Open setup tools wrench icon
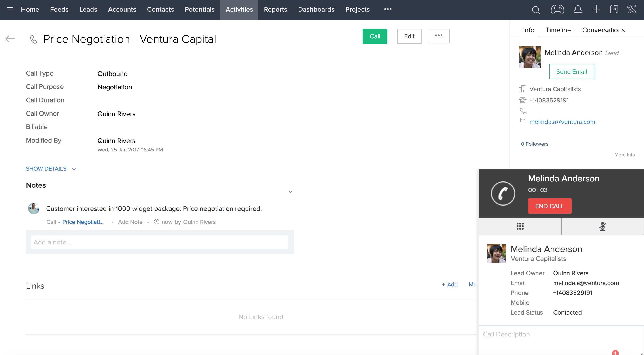The height and width of the screenshot is (355, 644). [x=632, y=9]
